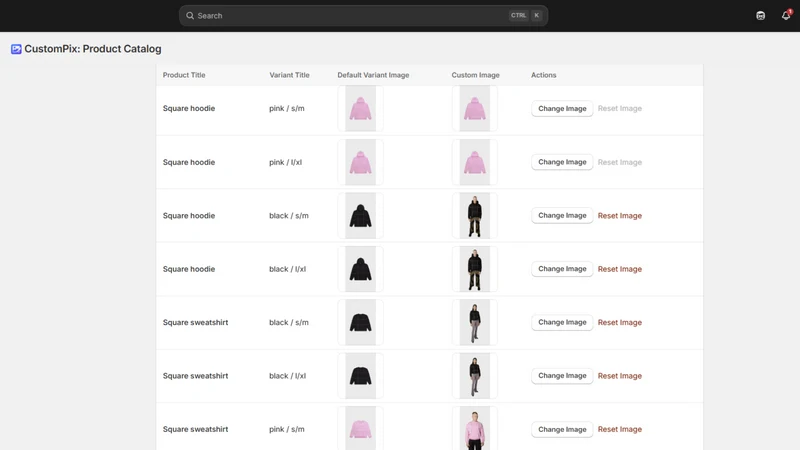Open custom model image of hoodie black / s/m

[474, 215]
